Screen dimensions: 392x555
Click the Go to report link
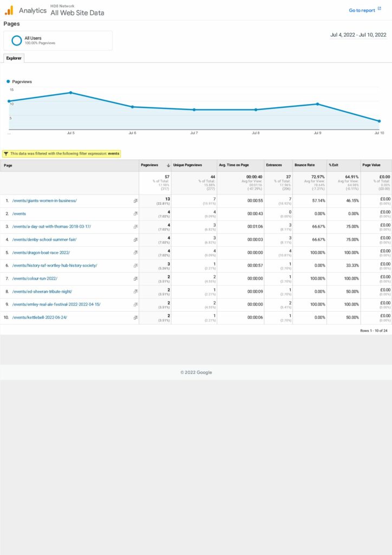pos(361,10)
